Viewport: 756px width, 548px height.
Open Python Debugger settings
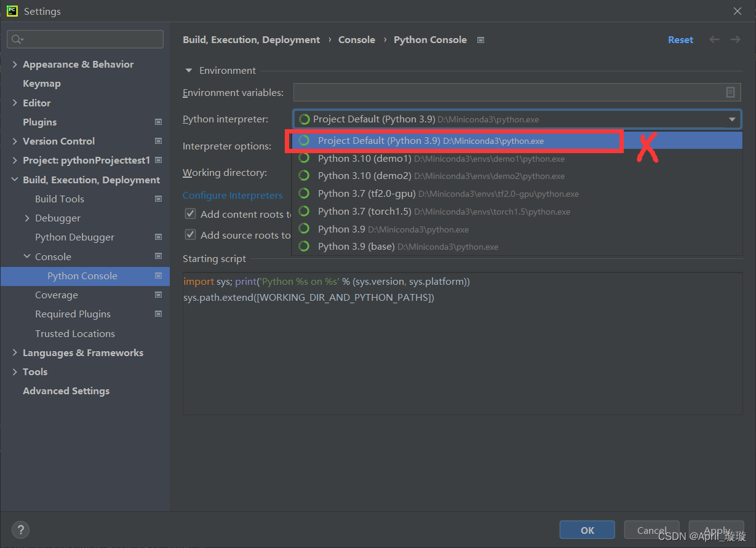pos(74,237)
